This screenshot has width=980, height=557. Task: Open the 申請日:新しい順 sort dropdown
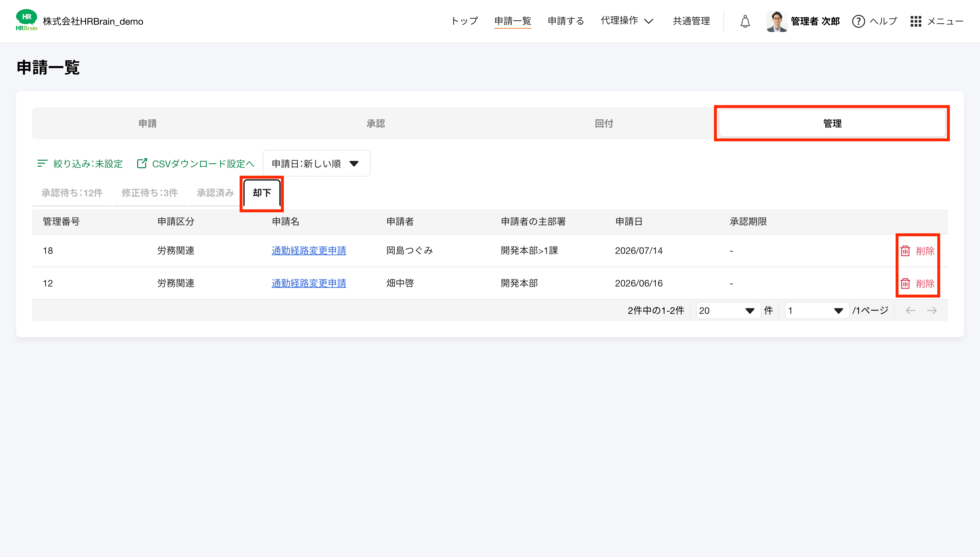click(316, 164)
